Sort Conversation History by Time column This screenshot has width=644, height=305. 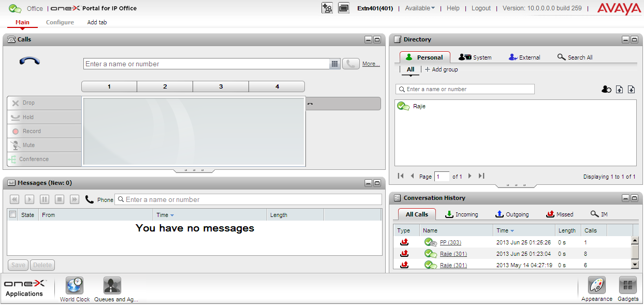point(513,231)
